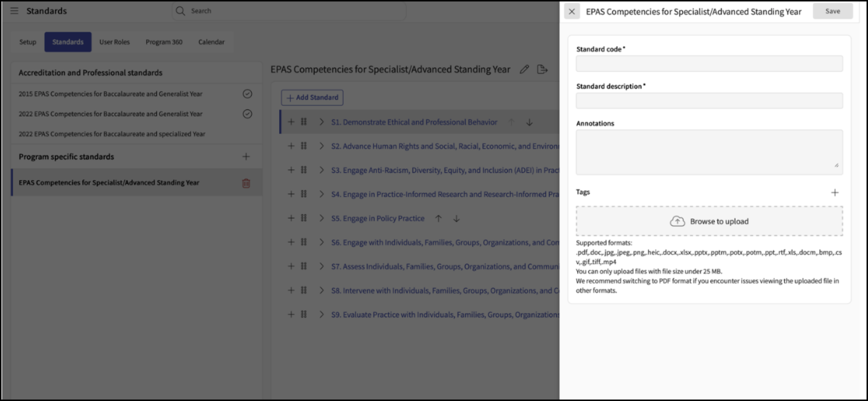Expand the S2 Advance Human Rights chevron
Image resolution: width=868 pixels, height=401 pixels.
(321, 146)
